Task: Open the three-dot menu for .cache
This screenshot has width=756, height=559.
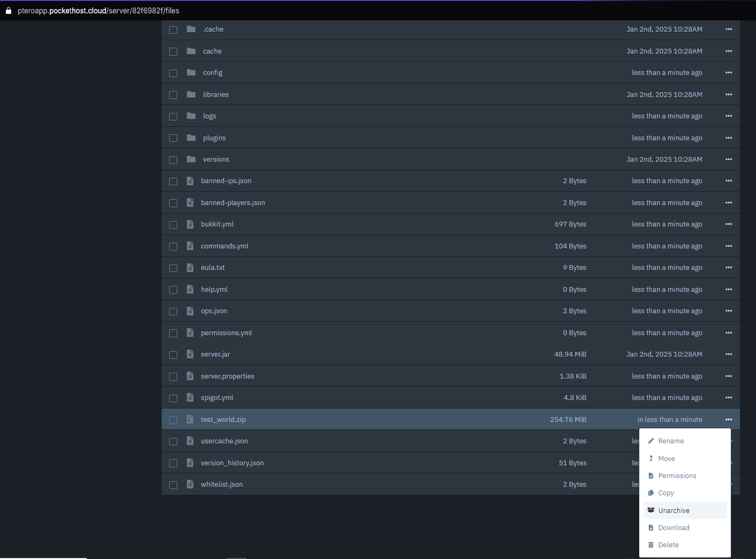Action: [729, 29]
